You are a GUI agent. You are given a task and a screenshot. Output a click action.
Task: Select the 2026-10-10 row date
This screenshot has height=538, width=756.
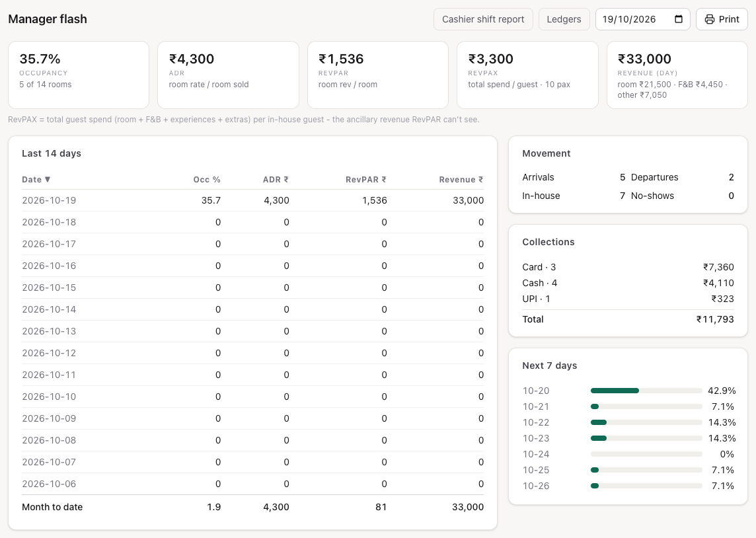point(49,397)
